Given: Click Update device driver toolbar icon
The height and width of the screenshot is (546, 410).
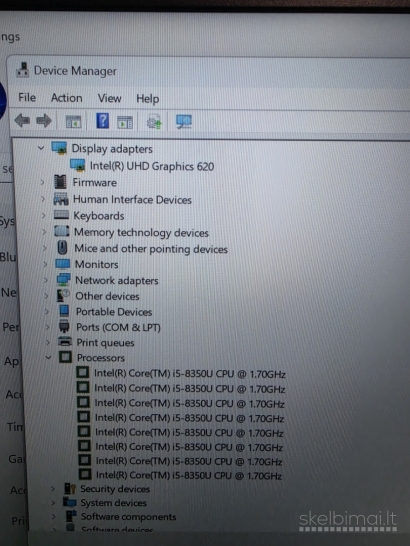Looking at the screenshot, I should (x=154, y=122).
